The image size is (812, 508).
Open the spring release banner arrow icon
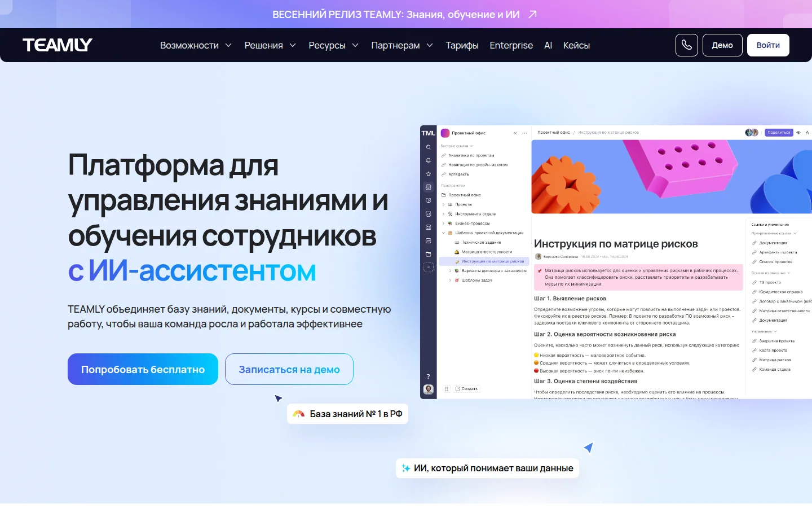[532, 14]
